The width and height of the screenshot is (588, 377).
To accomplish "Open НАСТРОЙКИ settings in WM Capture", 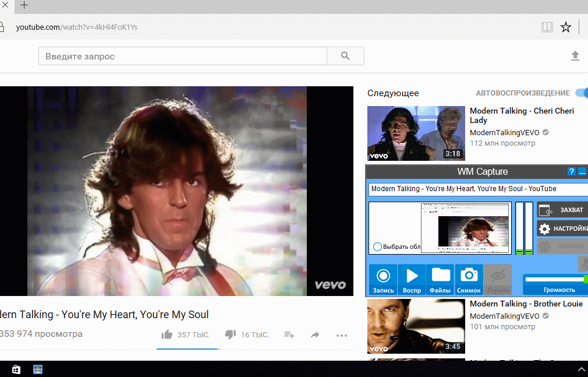I will [x=562, y=228].
